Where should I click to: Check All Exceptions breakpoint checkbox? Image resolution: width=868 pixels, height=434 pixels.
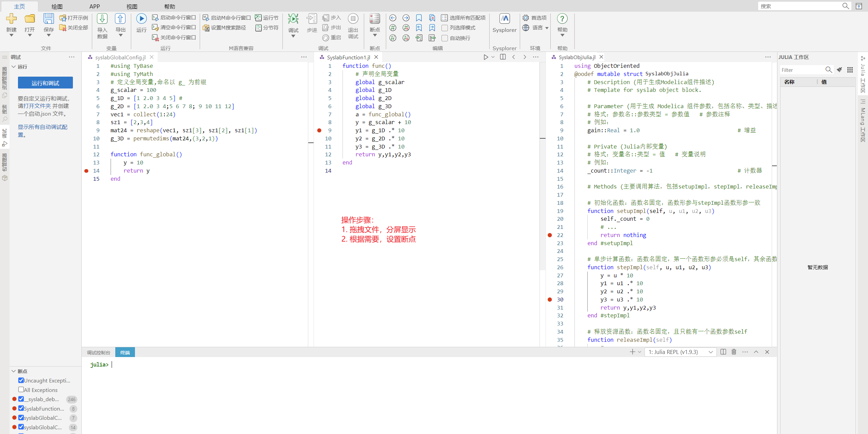coord(21,390)
